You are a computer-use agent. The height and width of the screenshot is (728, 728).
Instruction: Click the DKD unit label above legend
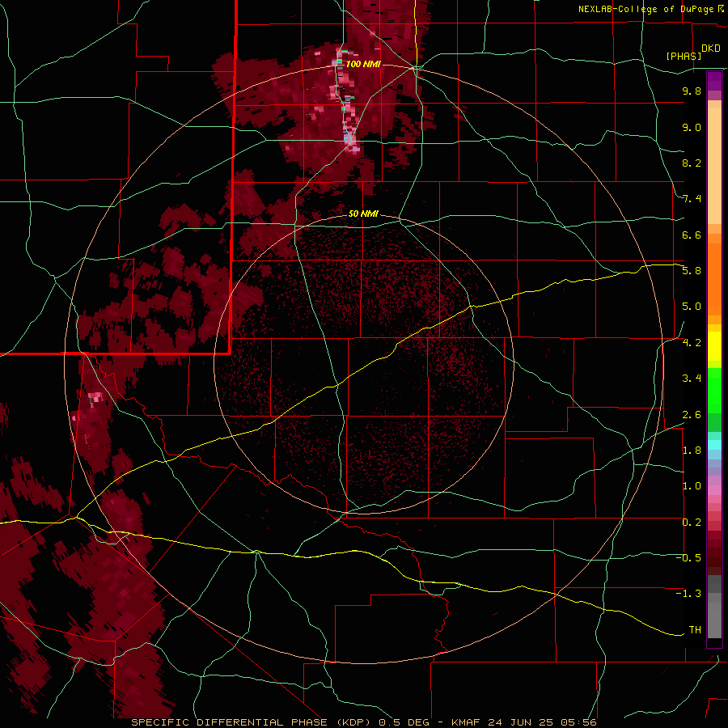point(711,48)
